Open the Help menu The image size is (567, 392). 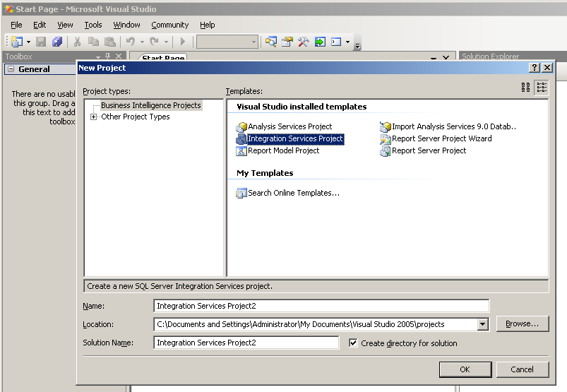click(207, 25)
